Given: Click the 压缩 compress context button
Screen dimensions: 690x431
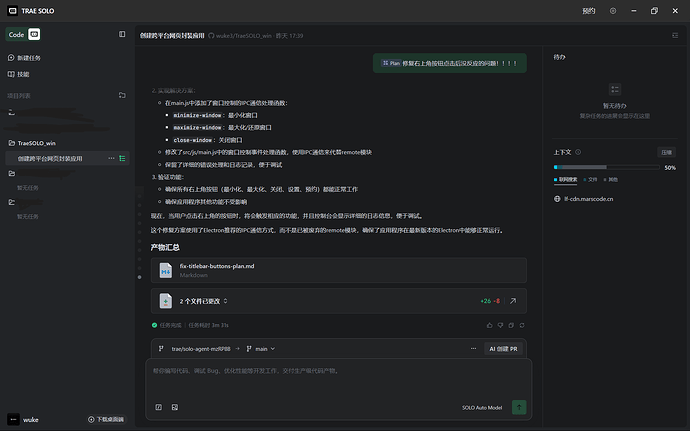Looking at the screenshot, I should click(667, 152).
